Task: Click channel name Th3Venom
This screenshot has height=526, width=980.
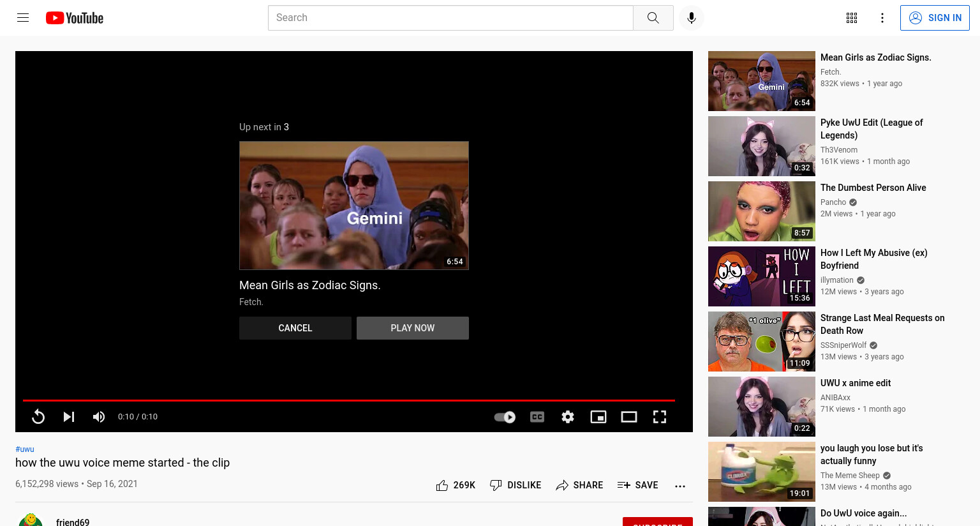Action: pyautogui.click(x=839, y=150)
